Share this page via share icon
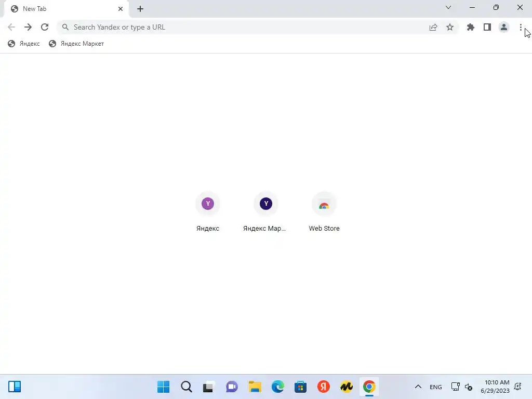The width and height of the screenshot is (532, 399). tap(433, 27)
